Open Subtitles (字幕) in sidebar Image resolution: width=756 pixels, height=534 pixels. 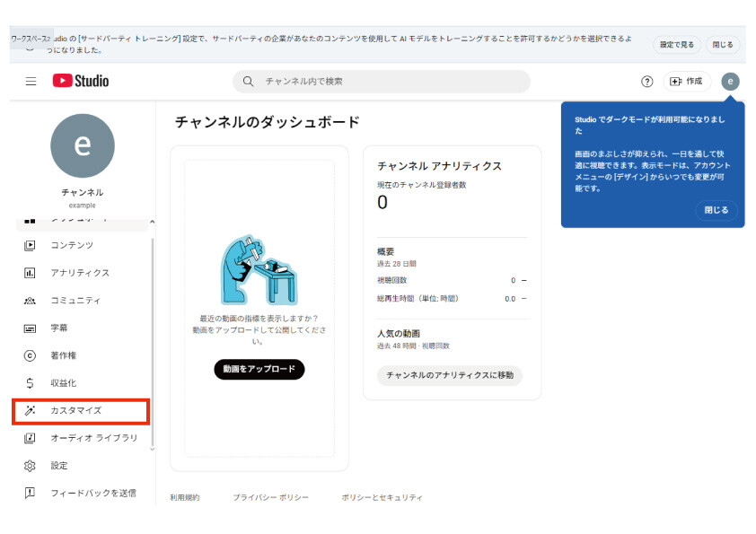tap(59, 328)
